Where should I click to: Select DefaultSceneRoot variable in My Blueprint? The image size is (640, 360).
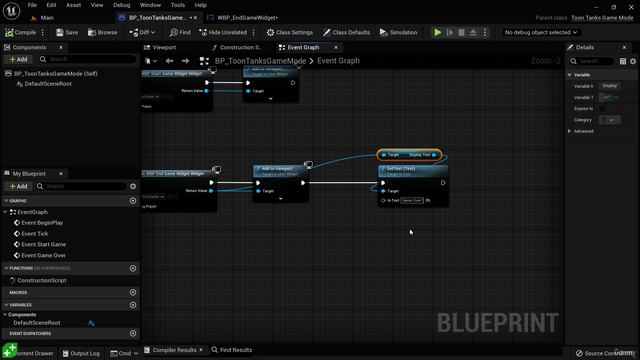click(37, 322)
